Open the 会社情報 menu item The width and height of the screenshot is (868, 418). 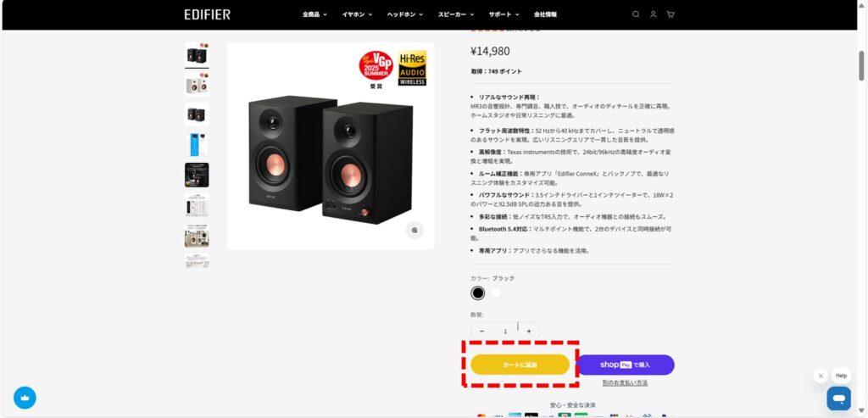(x=545, y=14)
